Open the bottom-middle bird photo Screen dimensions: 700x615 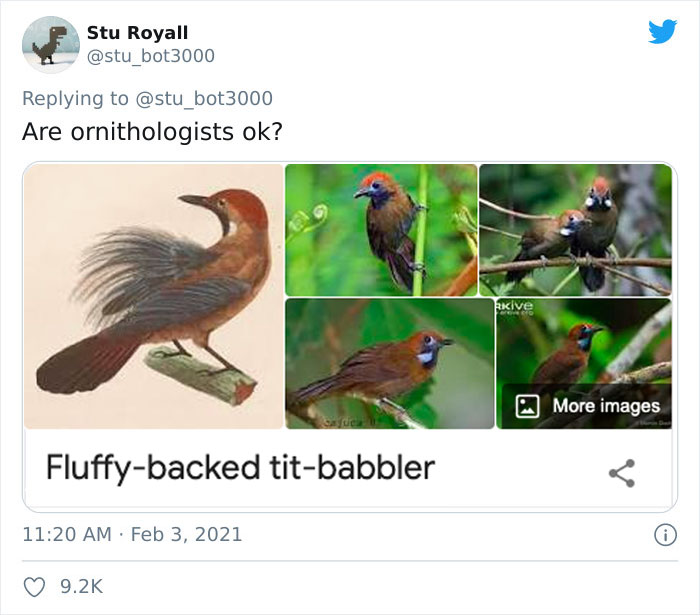[389, 363]
